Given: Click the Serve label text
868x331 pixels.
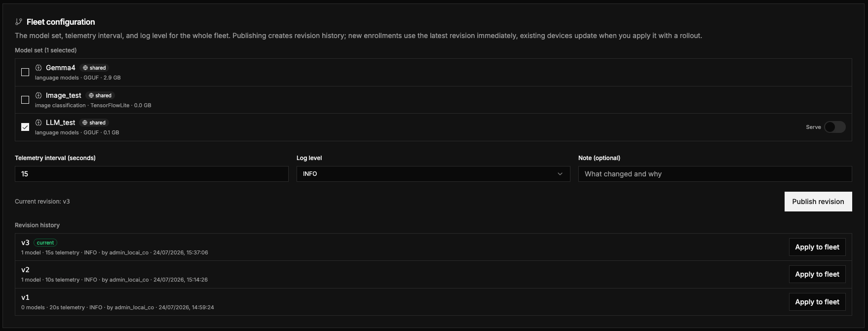Looking at the screenshot, I should (813, 127).
